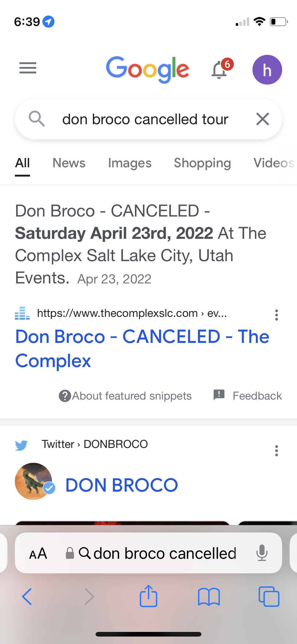Tap the Google search input field
This screenshot has height=644, width=297.
pos(145,119)
